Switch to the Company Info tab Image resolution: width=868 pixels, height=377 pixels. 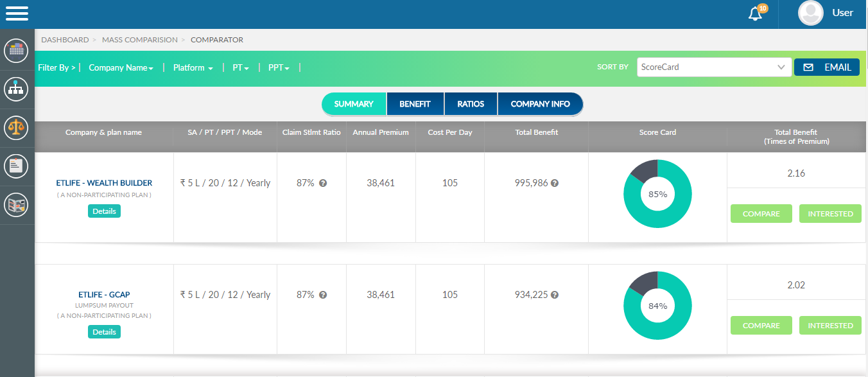pos(540,104)
